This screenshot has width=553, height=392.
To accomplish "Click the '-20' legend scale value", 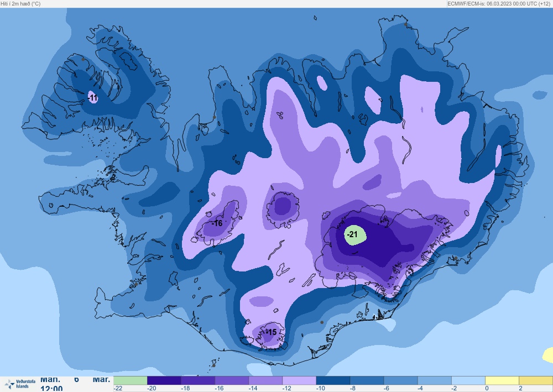I will coord(152,388).
